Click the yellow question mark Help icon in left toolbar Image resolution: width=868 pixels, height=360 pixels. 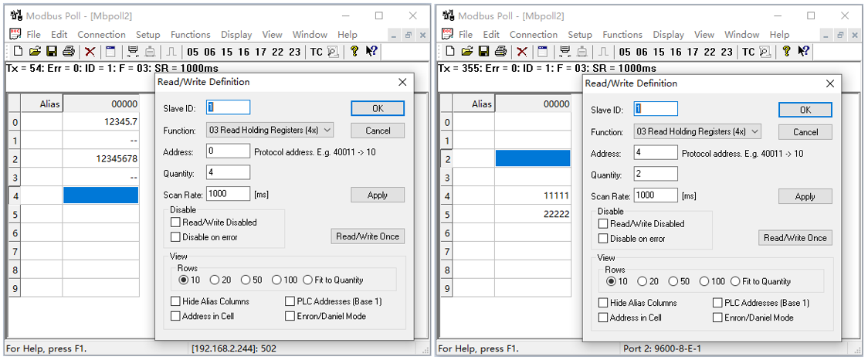point(354,52)
